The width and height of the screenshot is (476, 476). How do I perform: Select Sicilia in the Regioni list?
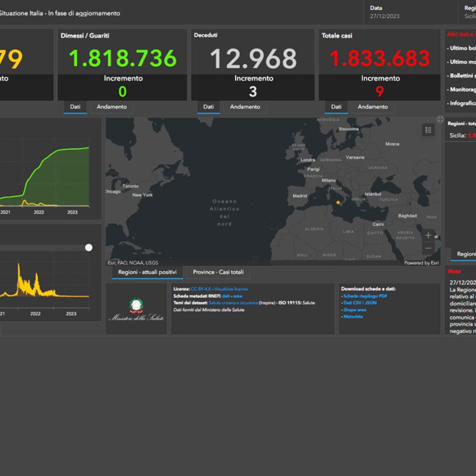click(460, 136)
